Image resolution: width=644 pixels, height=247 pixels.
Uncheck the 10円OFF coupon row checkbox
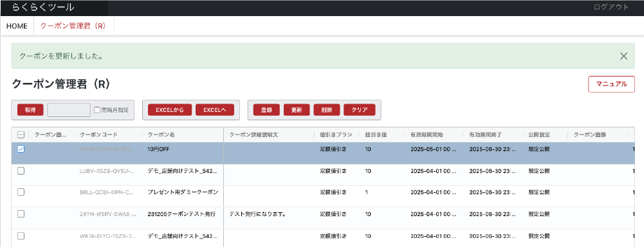pos(21,149)
